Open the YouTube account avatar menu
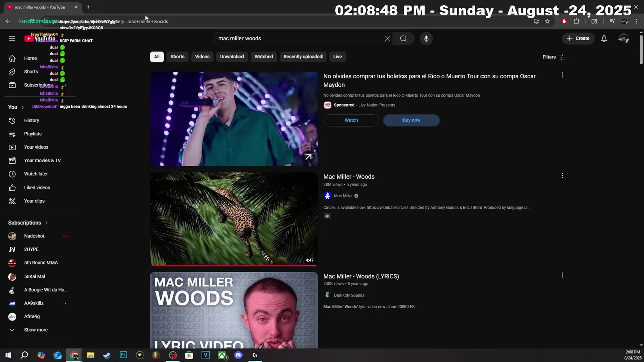Screen dimensions: 644x362 pyautogui.click(x=623, y=38)
